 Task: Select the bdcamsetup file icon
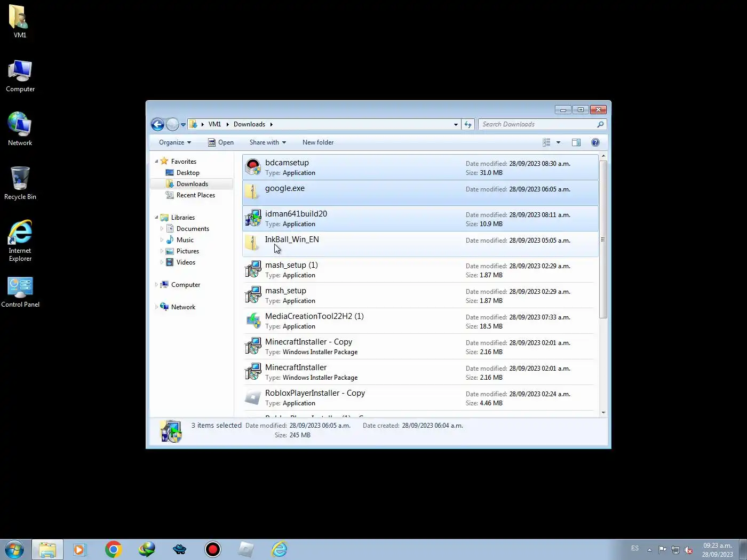click(x=253, y=167)
